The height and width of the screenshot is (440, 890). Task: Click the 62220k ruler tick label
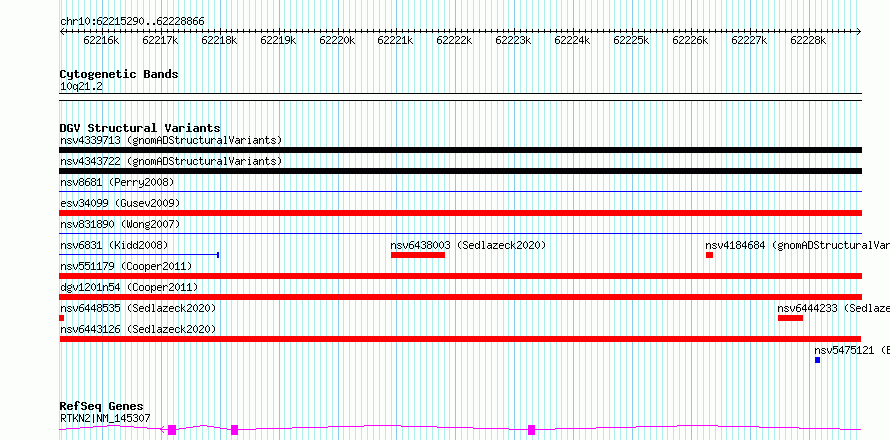[337, 40]
